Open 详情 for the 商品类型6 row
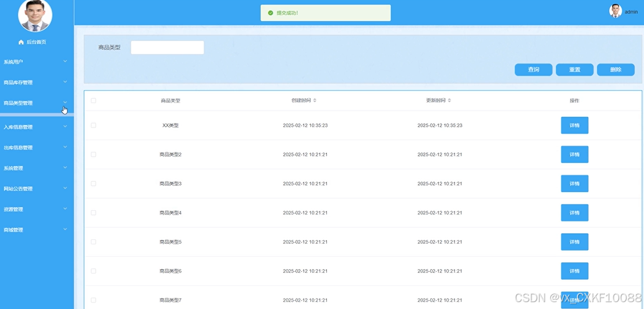This screenshot has width=644, height=309. pos(574,271)
